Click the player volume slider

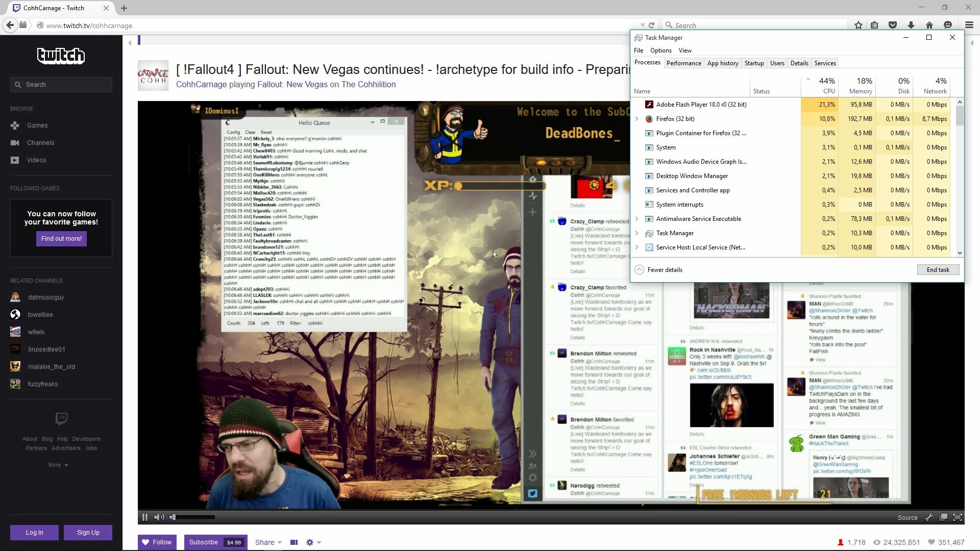[193, 517]
